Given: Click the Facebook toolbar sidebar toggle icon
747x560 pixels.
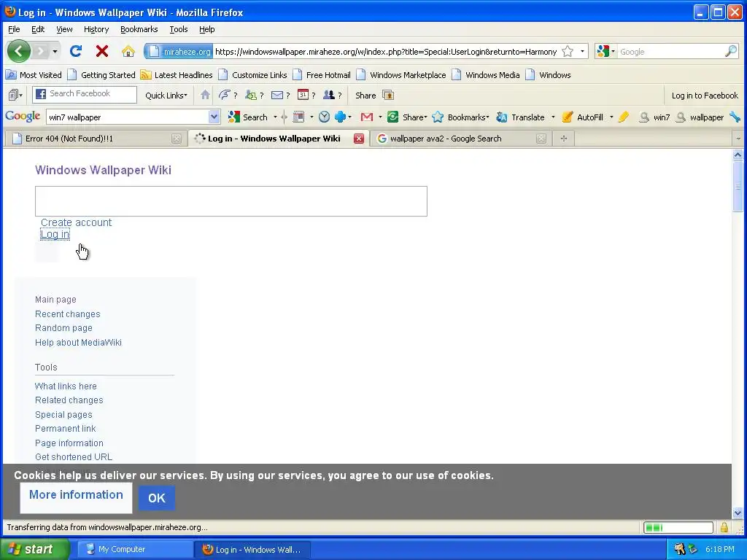Looking at the screenshot, I should coord(15,96).
